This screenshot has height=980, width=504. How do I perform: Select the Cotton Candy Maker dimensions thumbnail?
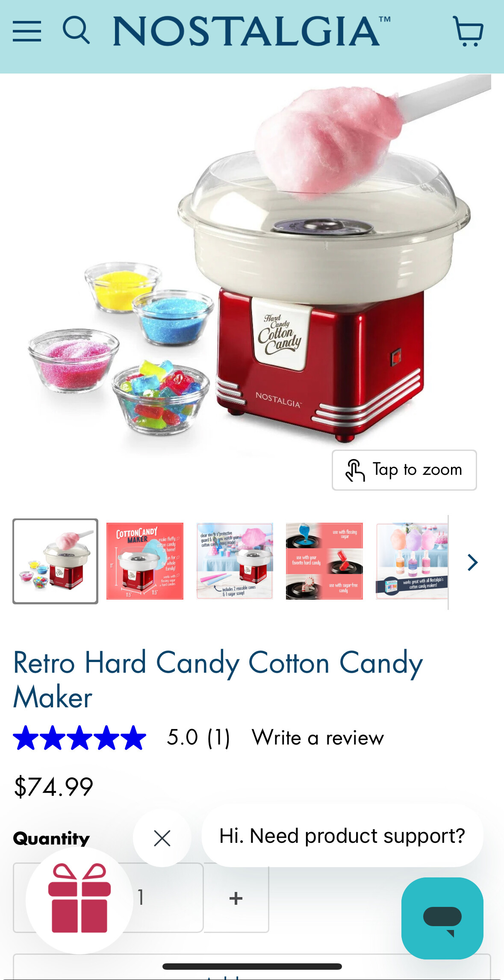pyautogui.click(x=145, y=561)
